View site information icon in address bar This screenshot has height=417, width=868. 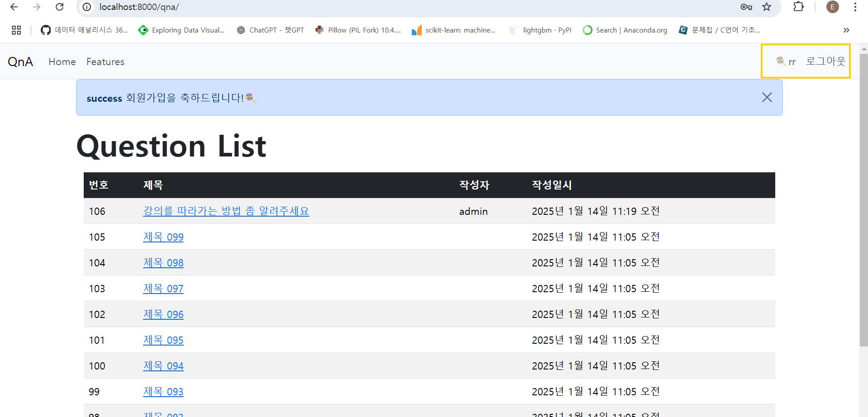pos(87,7)
